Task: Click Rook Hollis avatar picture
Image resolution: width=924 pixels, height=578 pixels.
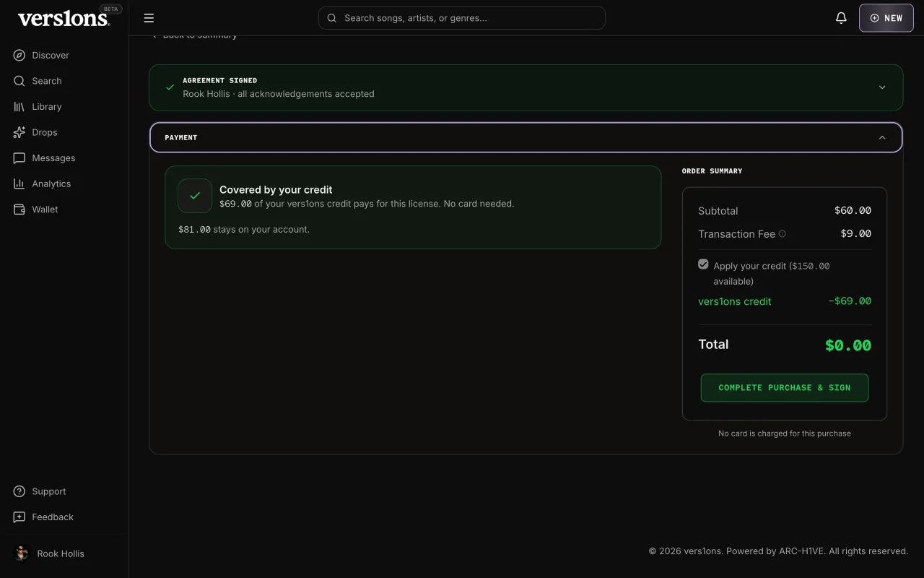Action: tap(22, 553)
